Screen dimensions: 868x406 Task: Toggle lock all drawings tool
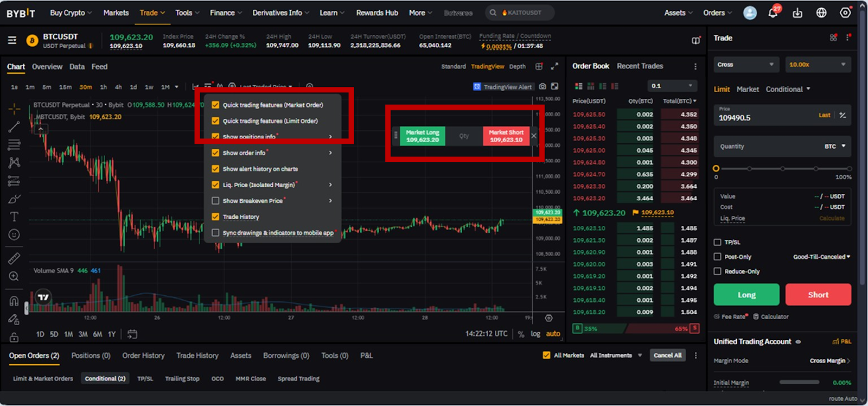coord(14,337)
